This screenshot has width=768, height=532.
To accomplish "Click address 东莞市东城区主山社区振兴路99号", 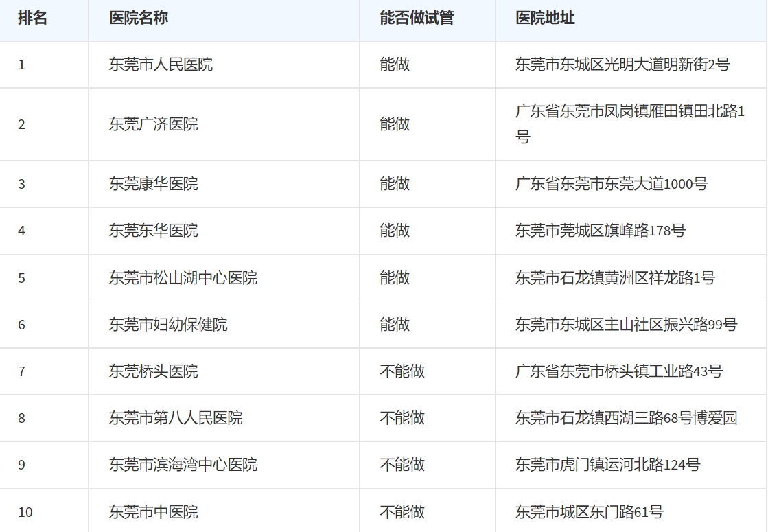I will point(626,325).
